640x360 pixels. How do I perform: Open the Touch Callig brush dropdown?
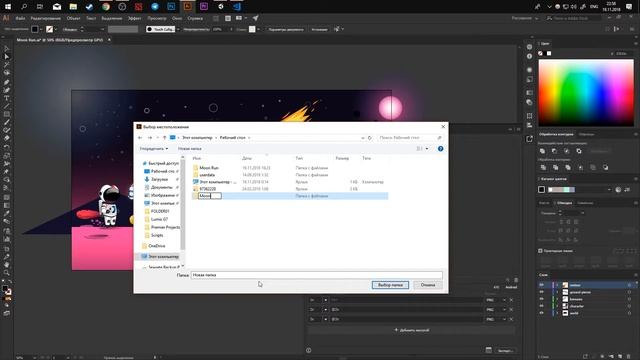(x=178, y=29)
